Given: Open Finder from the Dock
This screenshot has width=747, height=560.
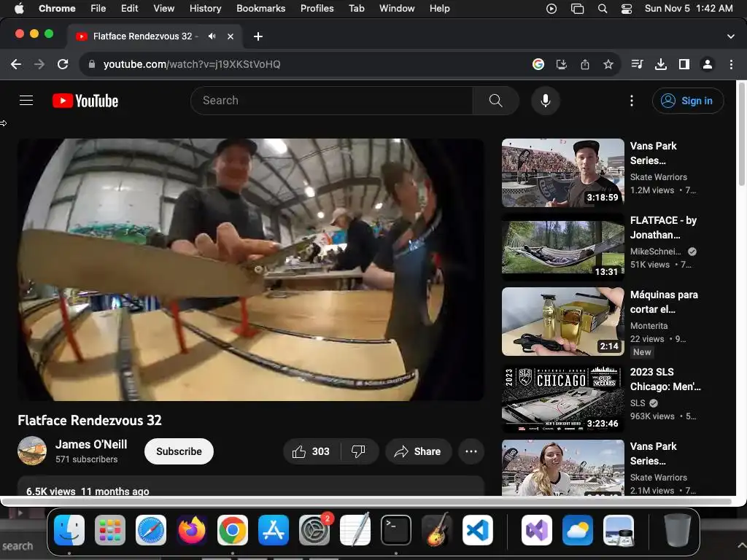Looking at the screenshot, I should tap(69, 530).
